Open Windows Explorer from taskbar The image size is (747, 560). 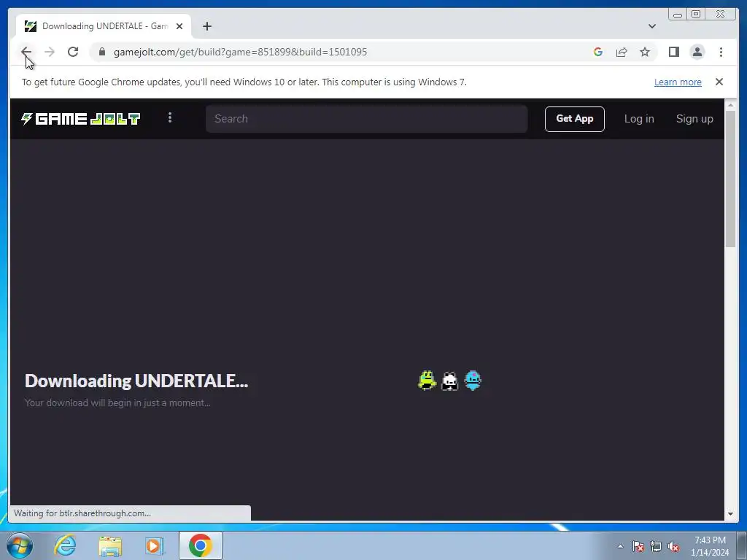click(x=110, y=545)
